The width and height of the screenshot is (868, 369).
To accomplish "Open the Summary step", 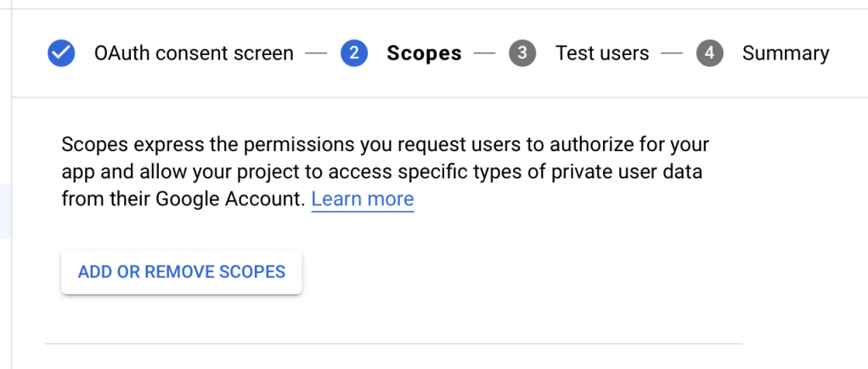I will click(x=786, y=53).
